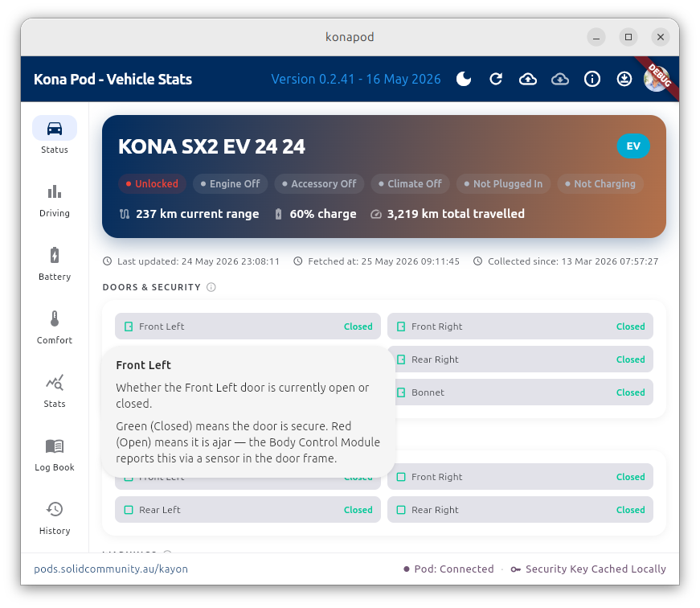The height and width of the screenshot is (608, 700).
Task: Maximize the konapod window
Action: point(628,37)
